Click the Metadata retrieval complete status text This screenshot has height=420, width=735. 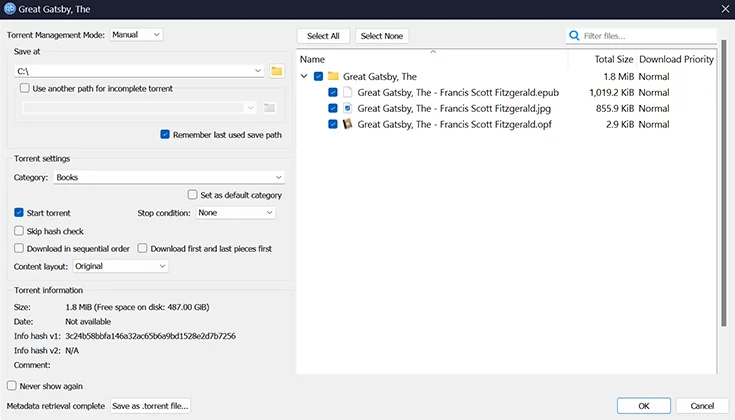click(x=56, y=406)
